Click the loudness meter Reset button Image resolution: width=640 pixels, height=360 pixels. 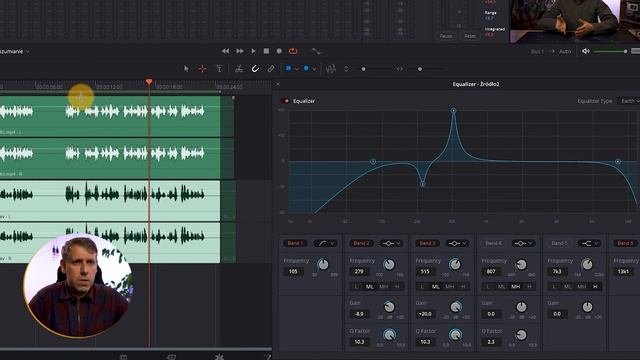(470, 36)
